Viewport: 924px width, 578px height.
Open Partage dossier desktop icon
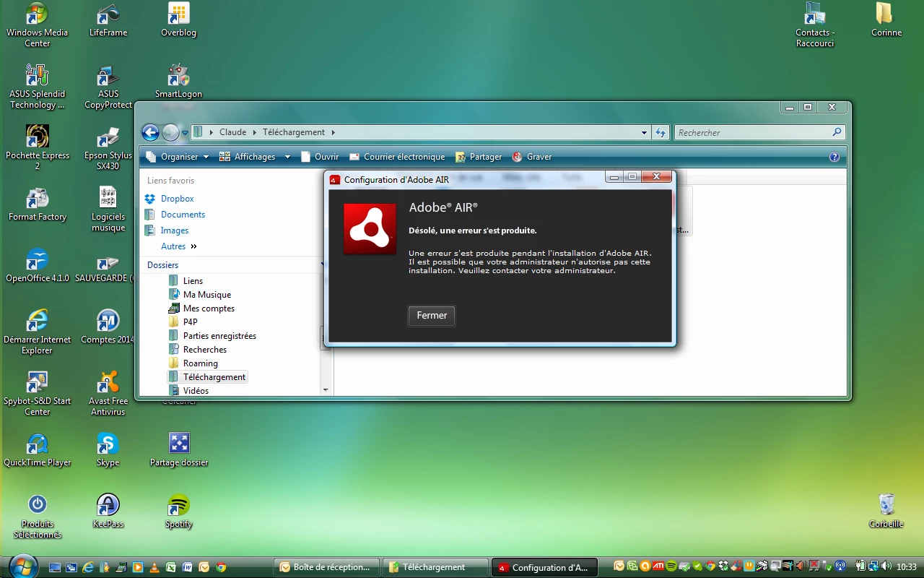tap(178, 451)
